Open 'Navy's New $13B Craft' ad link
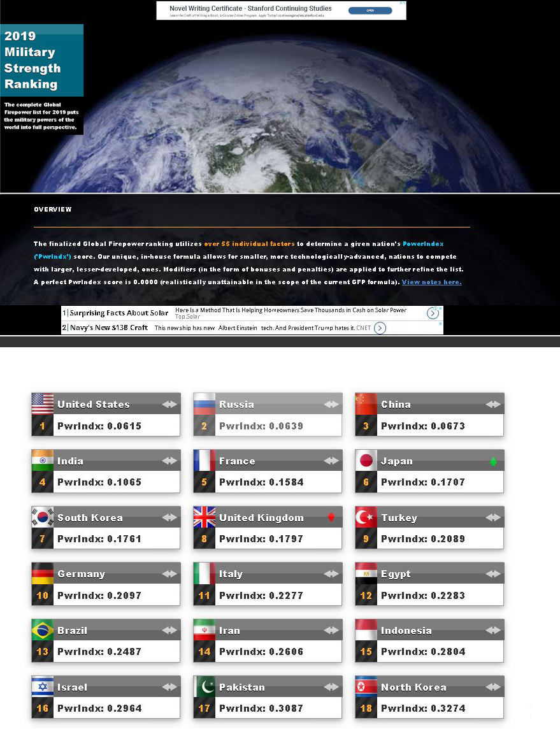Screen dimensions: 560x741 (109, 327)
